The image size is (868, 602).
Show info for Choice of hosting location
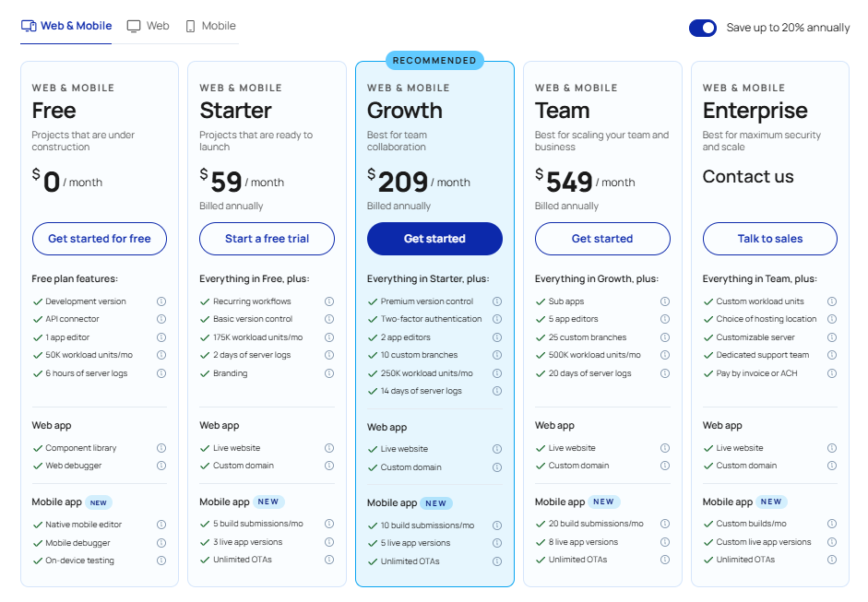click(832, 319)
